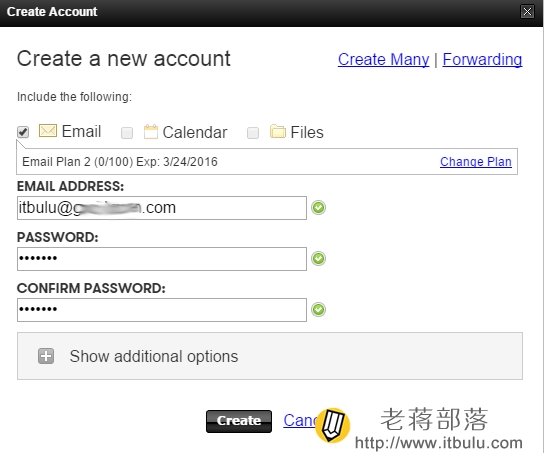This screenshot has height=453, width=544.
Task: Close the Create Account dialog
Action: tap(527, 11)
